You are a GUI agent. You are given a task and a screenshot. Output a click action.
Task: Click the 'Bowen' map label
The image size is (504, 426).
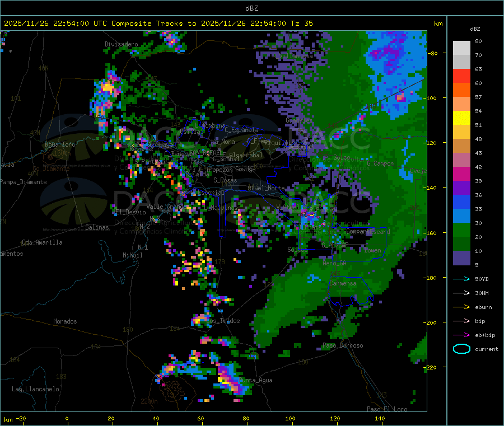click(x=372, y=250)
